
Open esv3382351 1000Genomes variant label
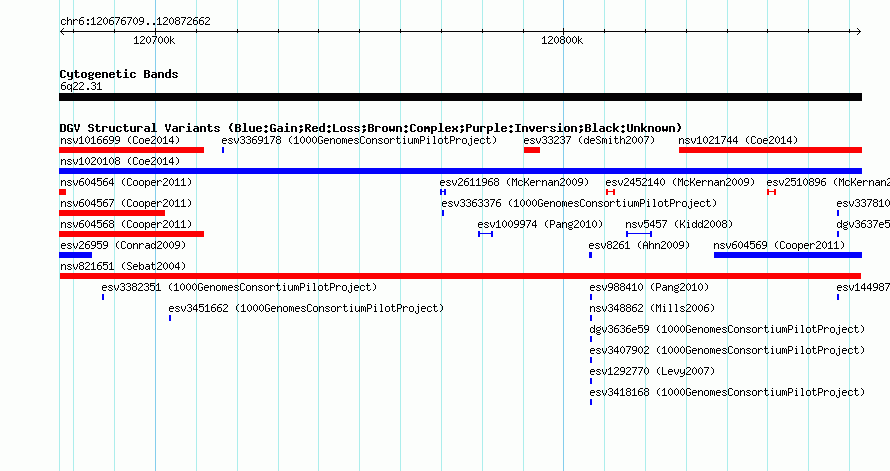[239, 287]
